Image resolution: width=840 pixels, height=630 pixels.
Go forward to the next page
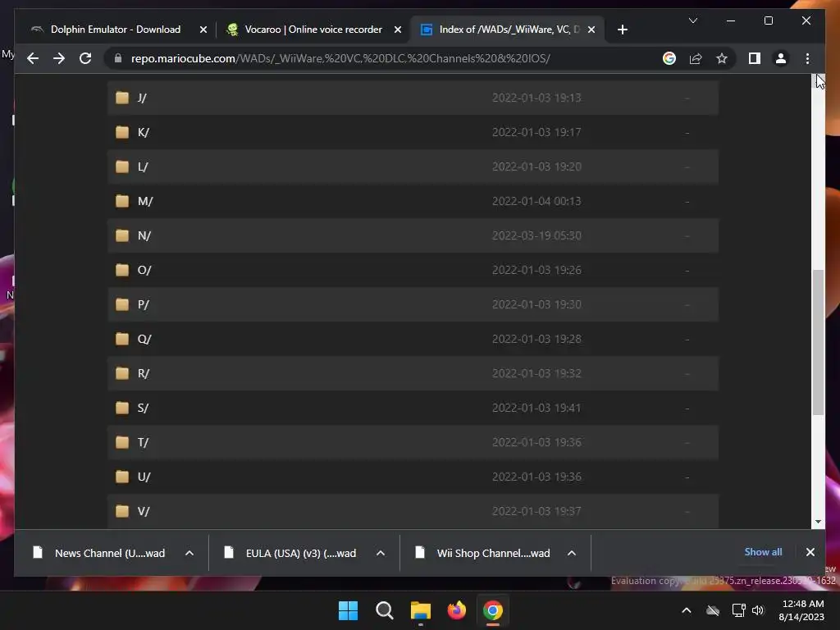[x=59, y=58]
